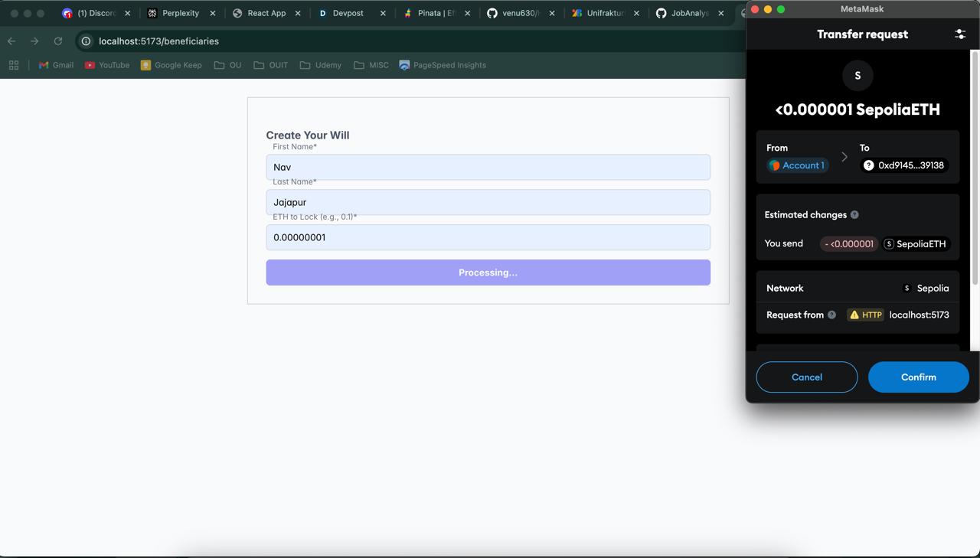Click the question mark icon beside recipient address

[x=869, y=165]
